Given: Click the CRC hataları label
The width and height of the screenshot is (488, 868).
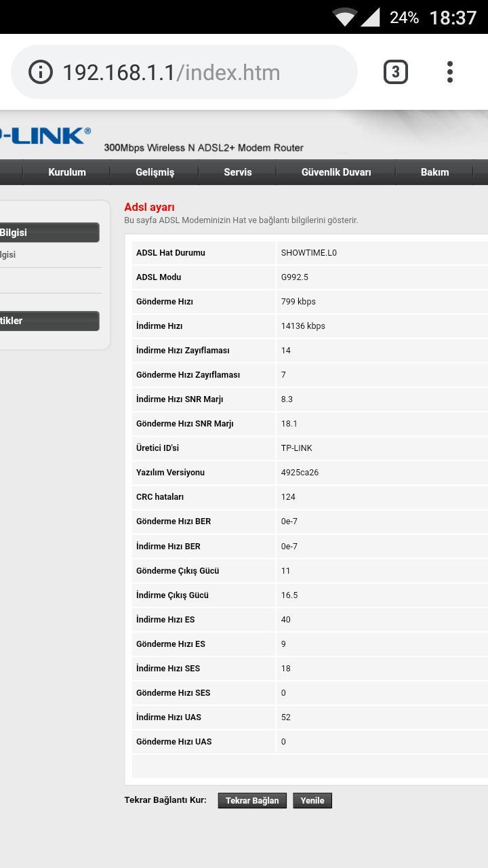Looking at the screenshot, I should [160, 497].
